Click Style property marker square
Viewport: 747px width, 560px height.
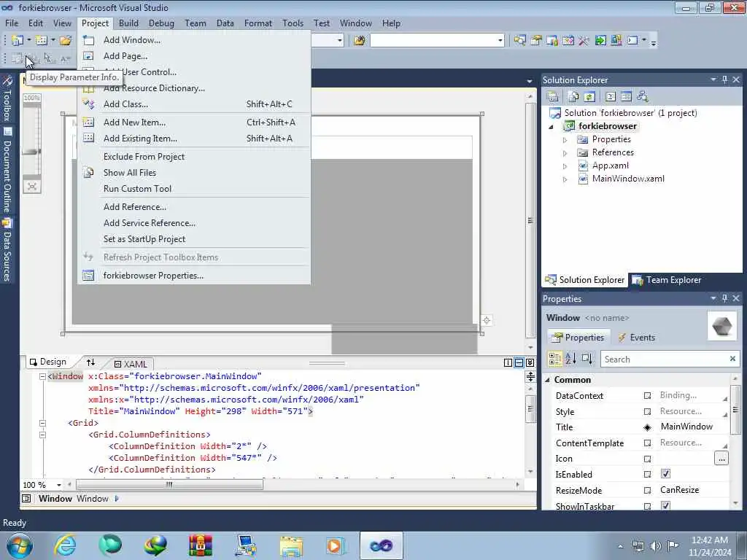pyautogui.click(x=648, y=411)
